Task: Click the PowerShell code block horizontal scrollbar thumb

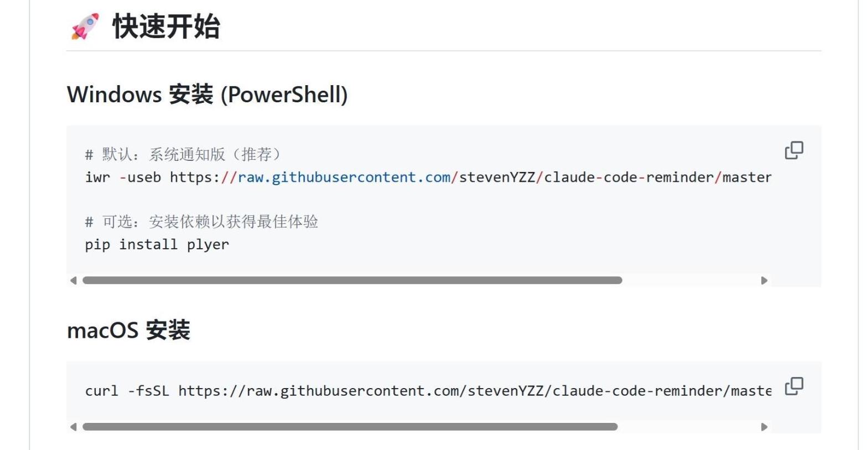Action: [352, 280]
